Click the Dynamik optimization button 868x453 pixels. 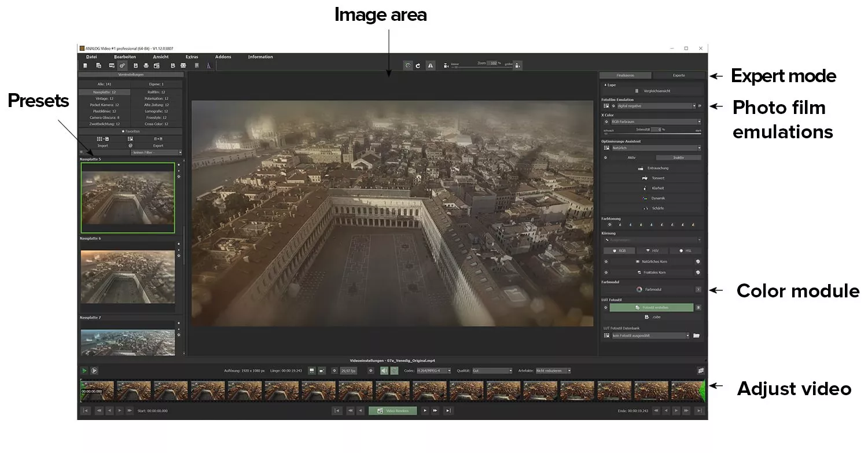point(652,198)
